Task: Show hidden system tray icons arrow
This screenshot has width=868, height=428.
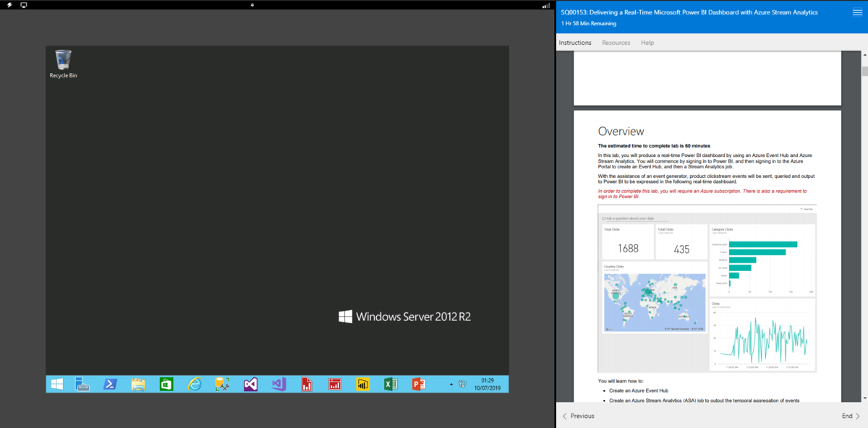Action: [451, 384]
